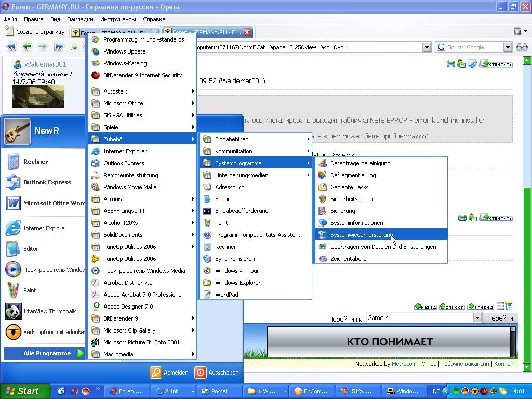Viewport: 532px width, 399px height.
Task: Open Outlook Express in programs list
Action: point(142,163)
